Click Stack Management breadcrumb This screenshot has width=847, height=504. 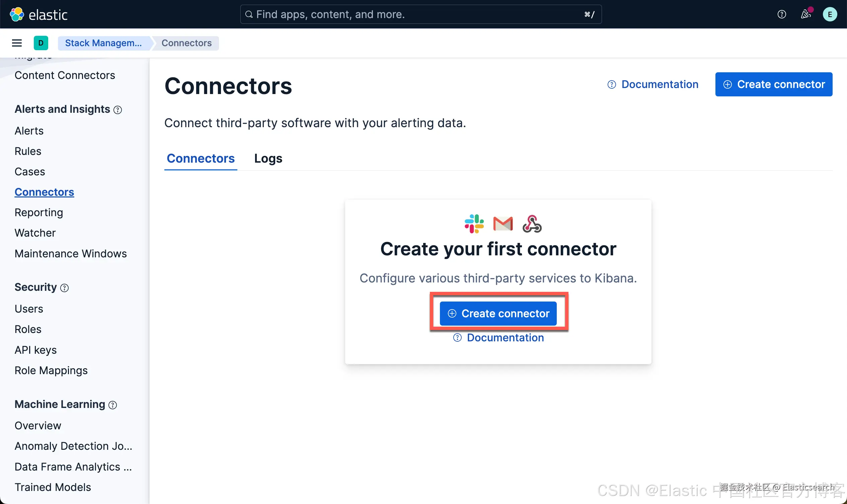pos(103,43)
